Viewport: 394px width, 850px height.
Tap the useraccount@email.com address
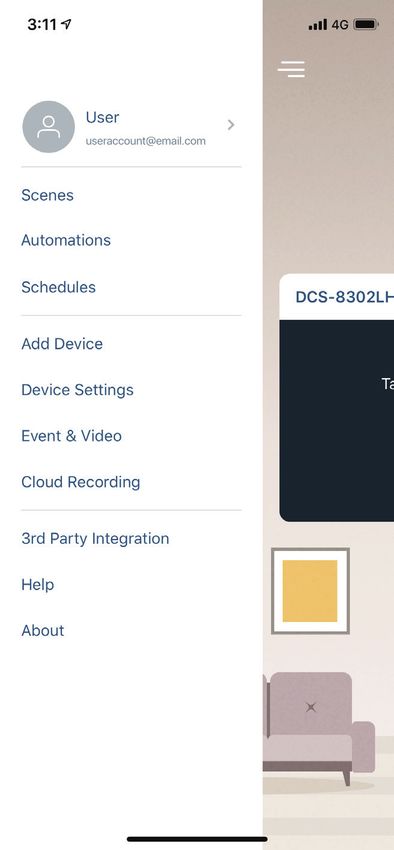point(146,141)
